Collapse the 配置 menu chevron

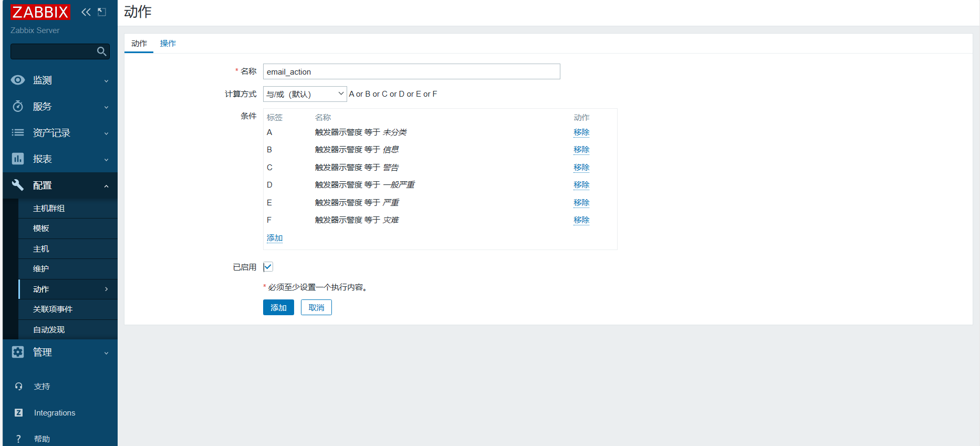pyautogui.click(x=106, y=186)
